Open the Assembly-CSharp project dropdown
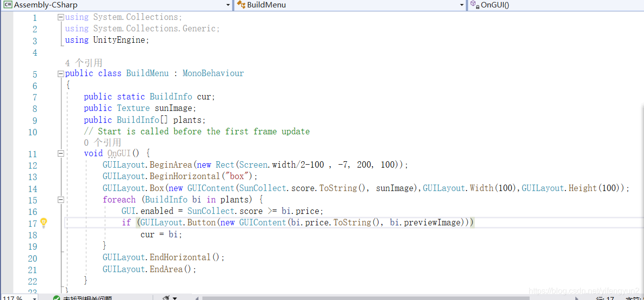 click(x=116, y=5)
